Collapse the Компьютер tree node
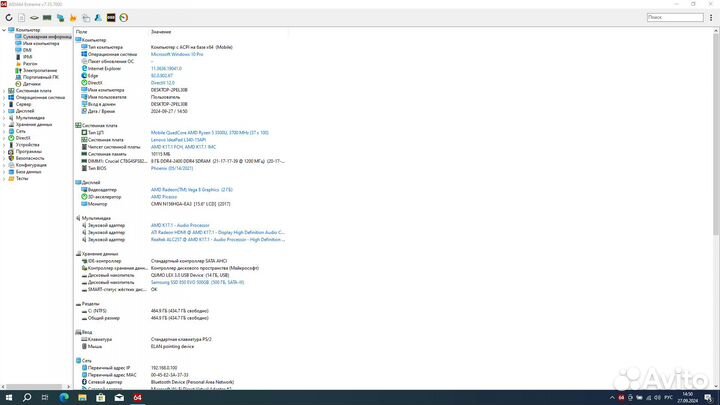This screenshot has width=720, height=405. pyautogui.click(x=4, y=30)
